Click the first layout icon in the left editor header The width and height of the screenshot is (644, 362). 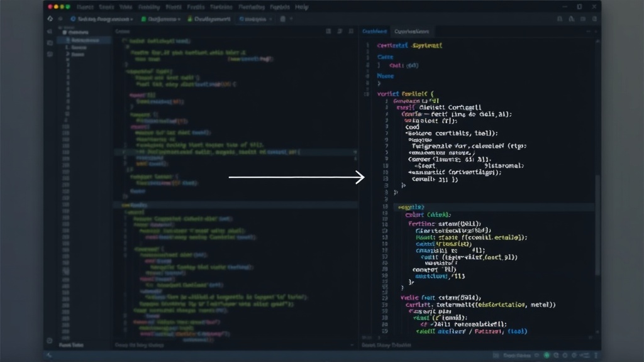click(x=328, y=31)
